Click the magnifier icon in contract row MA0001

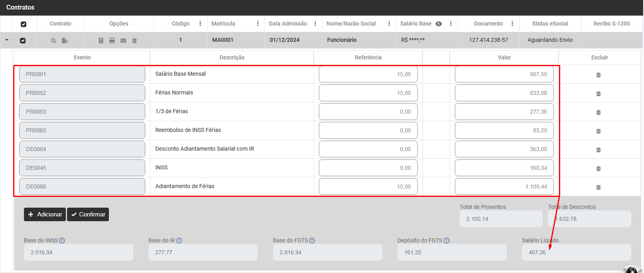tap(53, 41)
